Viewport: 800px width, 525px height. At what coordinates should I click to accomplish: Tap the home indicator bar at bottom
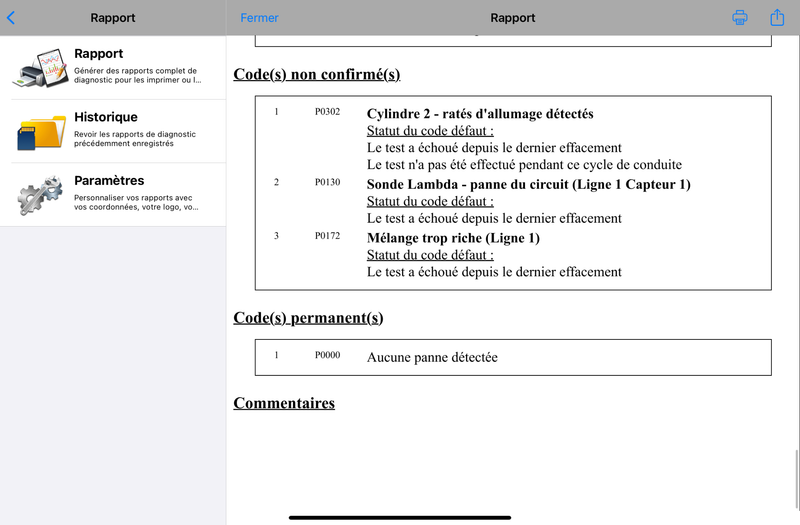pos(400,517)
